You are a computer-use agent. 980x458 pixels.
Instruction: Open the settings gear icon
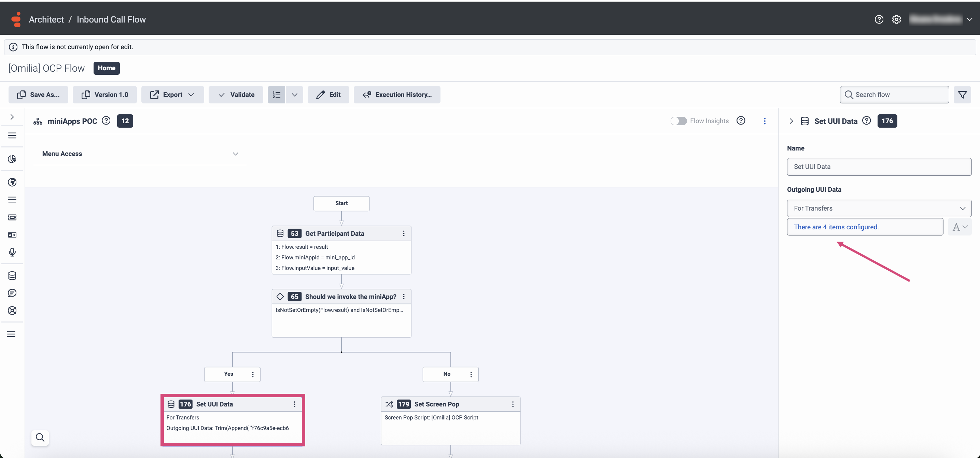[x=896, y=19]
